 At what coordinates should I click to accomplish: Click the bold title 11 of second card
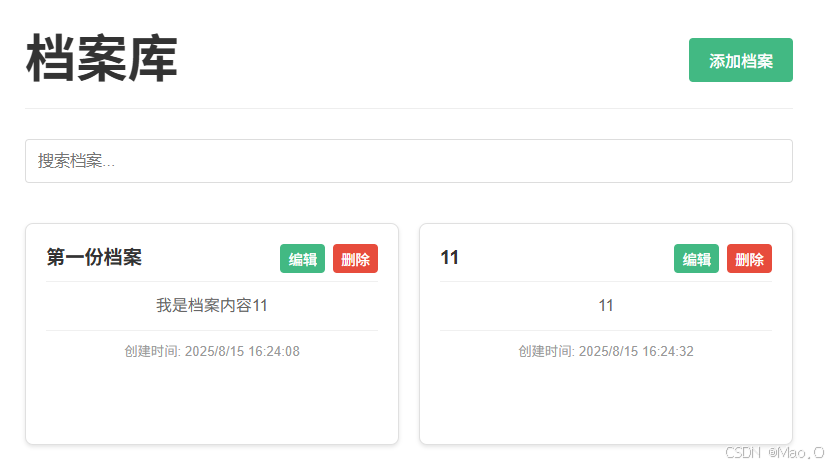449,257
